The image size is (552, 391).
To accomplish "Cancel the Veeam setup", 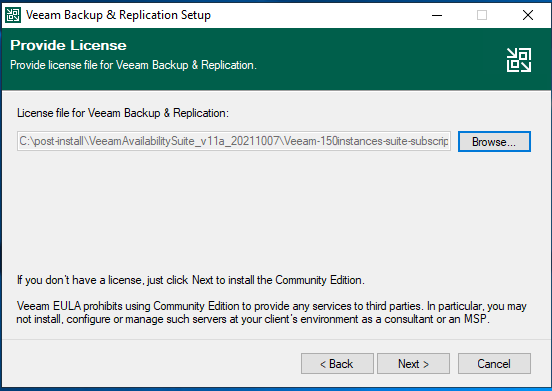I will (x=494, y=364).
